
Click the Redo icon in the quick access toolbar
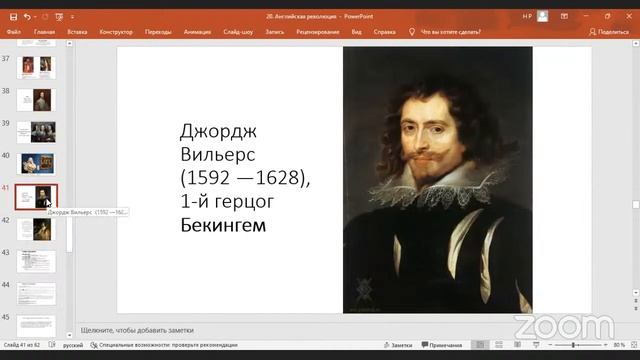coord(45,17)
